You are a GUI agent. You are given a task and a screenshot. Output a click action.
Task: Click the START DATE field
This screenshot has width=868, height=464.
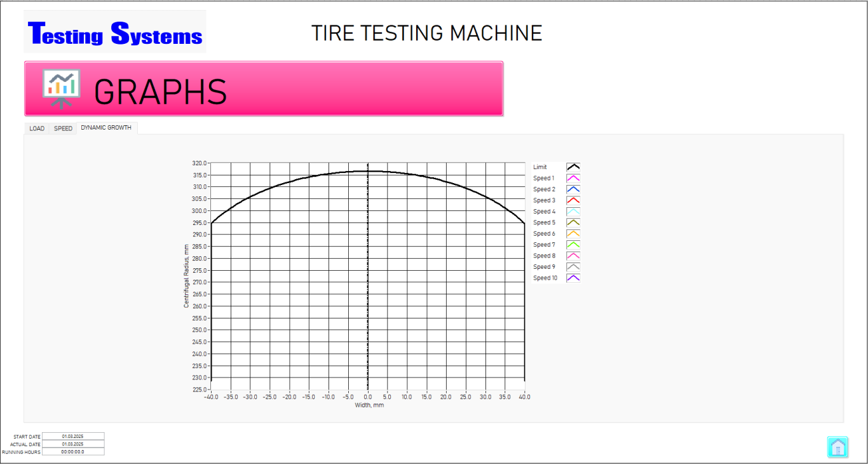pyautogui.click(x=73, y=437)
